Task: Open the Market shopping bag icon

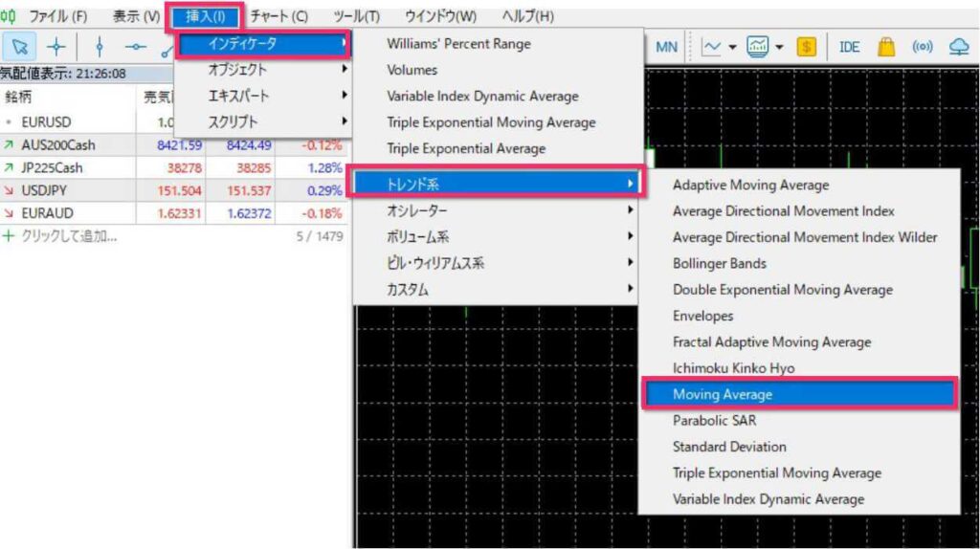Action: pyautogui.click(x=886, y=47)
